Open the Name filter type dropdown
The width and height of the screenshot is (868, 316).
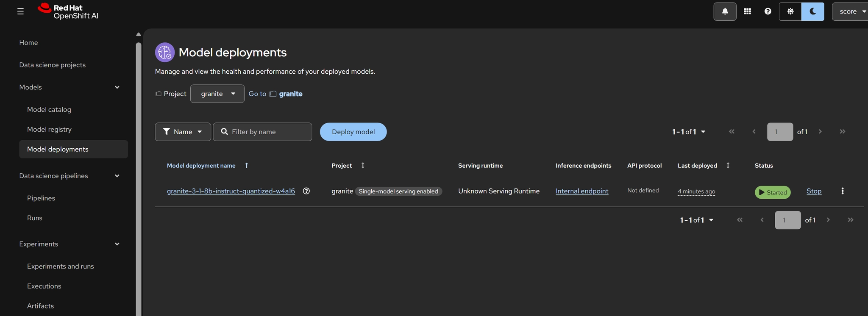tap(183, 132)
